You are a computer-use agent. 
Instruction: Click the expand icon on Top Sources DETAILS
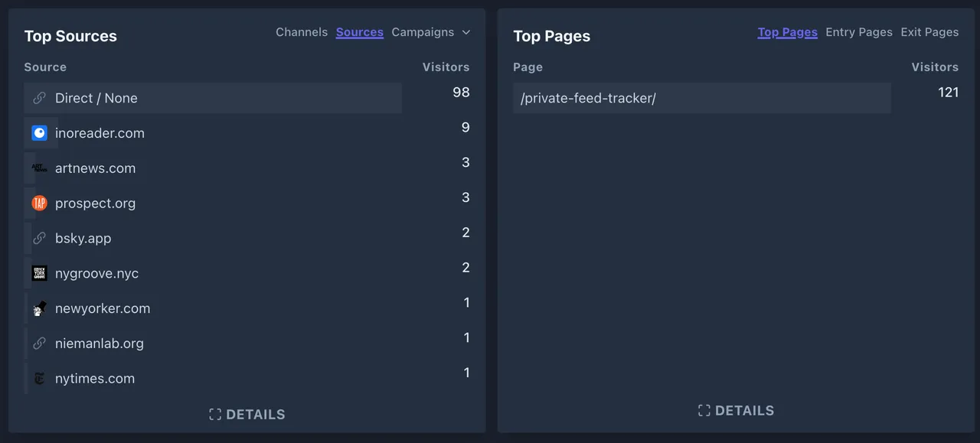(214, 414)
